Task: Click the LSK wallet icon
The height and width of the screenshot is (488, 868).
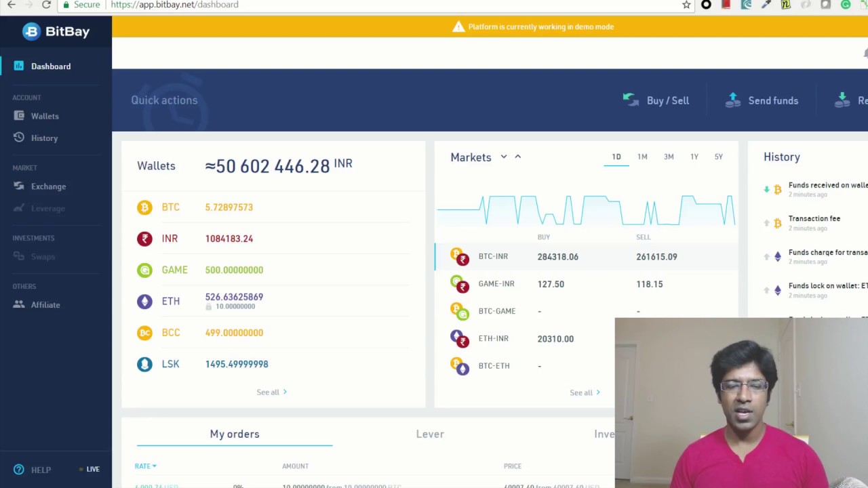Action: [x=144, y=364]
